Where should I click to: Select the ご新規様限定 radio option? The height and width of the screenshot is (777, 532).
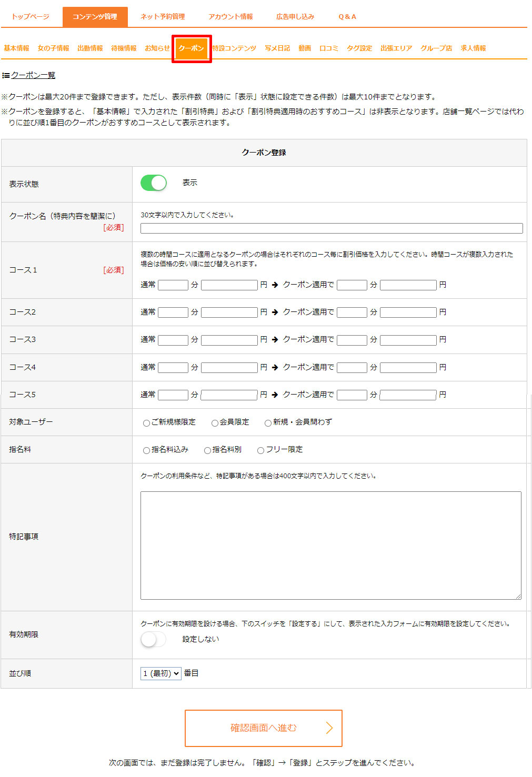tap(146, 423)
